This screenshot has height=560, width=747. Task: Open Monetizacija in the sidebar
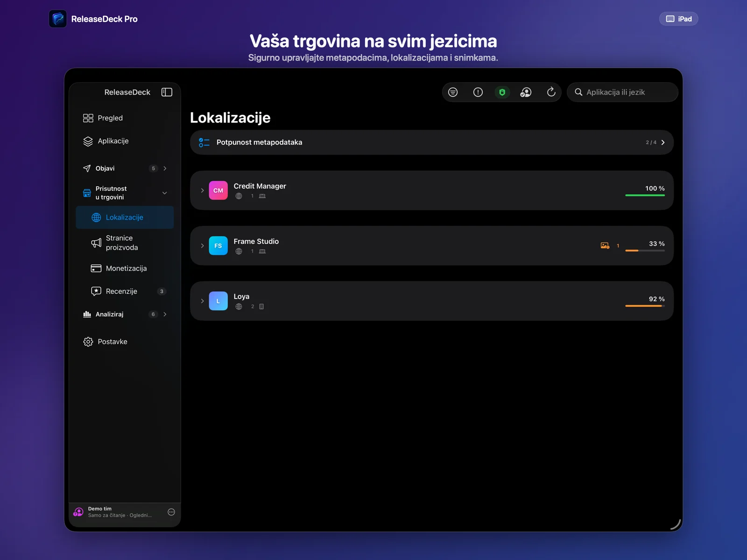tap(125, 268)
